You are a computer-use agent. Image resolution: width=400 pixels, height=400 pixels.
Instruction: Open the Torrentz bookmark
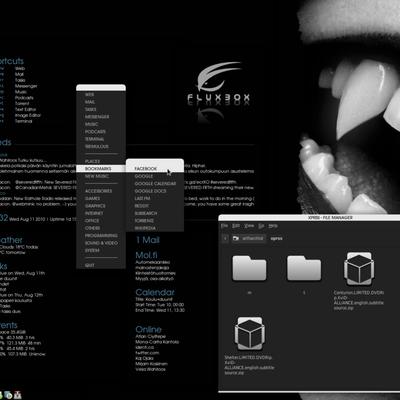(x=155, y=221)
